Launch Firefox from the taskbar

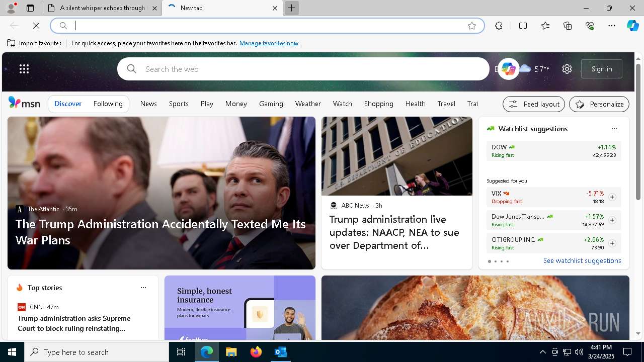[x=256, y=352]
